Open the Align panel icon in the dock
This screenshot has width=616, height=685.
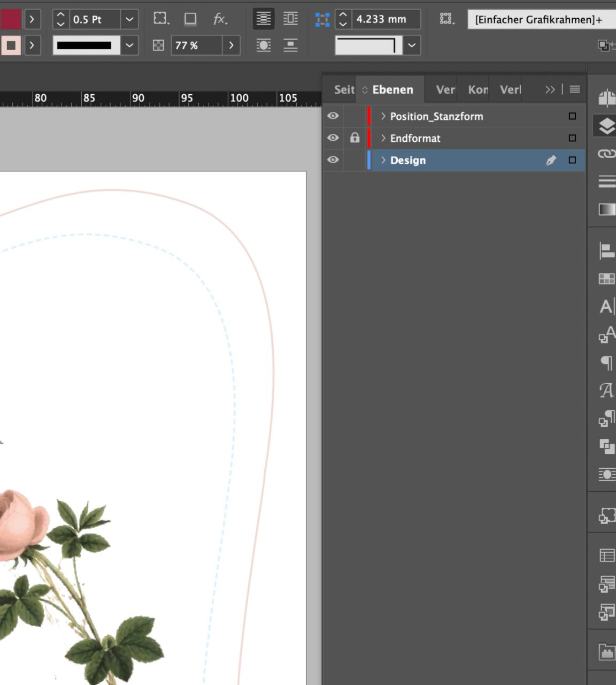tap(606, 250)
